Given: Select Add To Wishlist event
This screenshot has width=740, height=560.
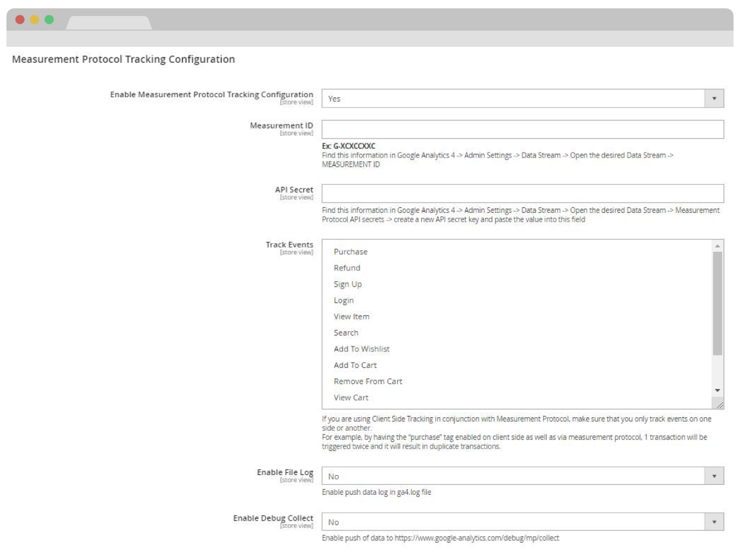Looking at the screenshot, I should pyautogui.click(x=361, y=349).
